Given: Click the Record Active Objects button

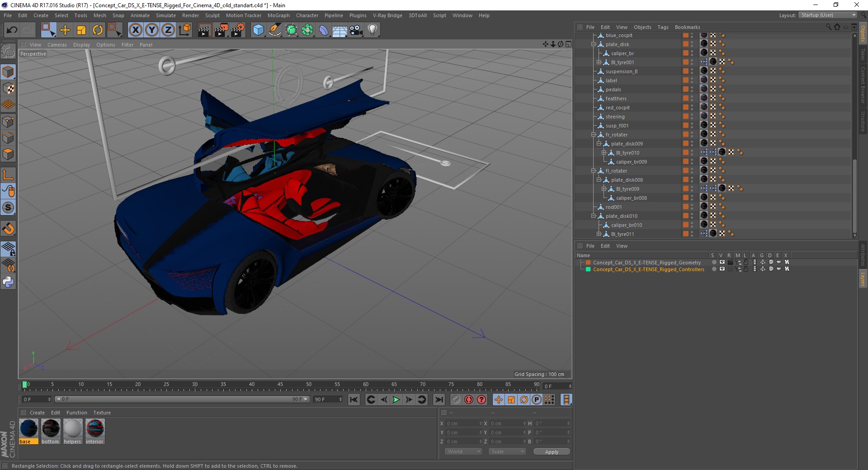Looking at the screenshot, I should tap(456, 399).
